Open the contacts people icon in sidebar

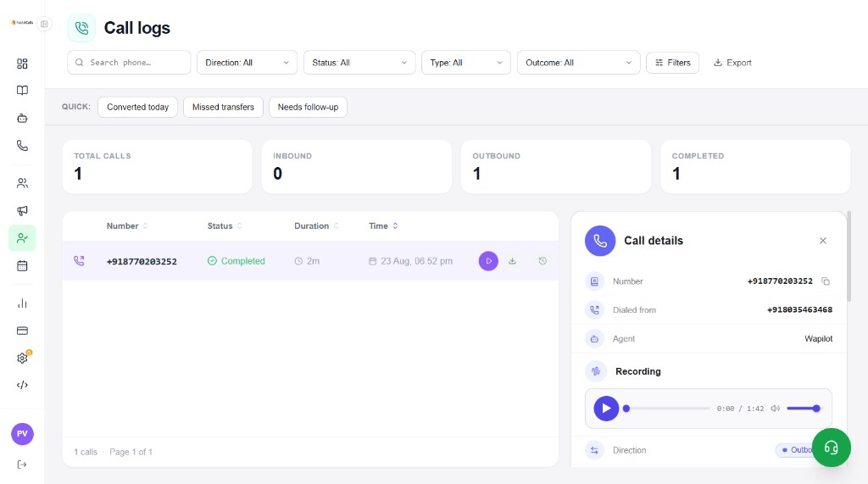22,183
